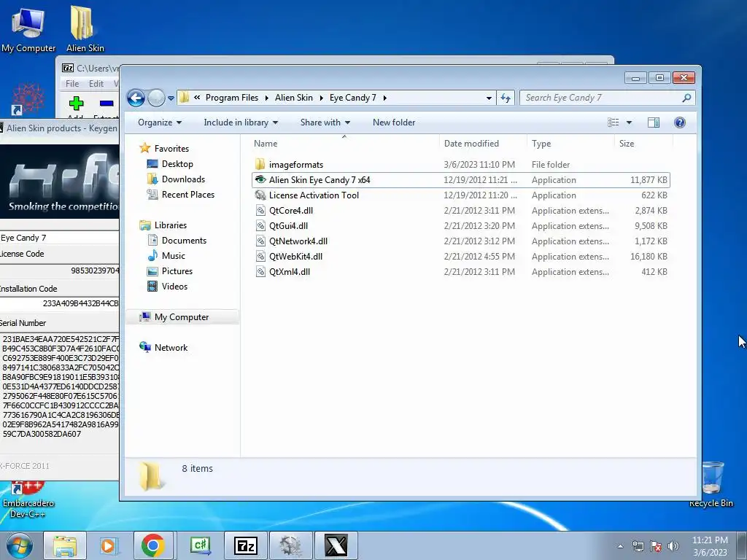The image size is (747, 560).
Task: Click the Explorer Back navigation arrow
Action: pos(136,98)
